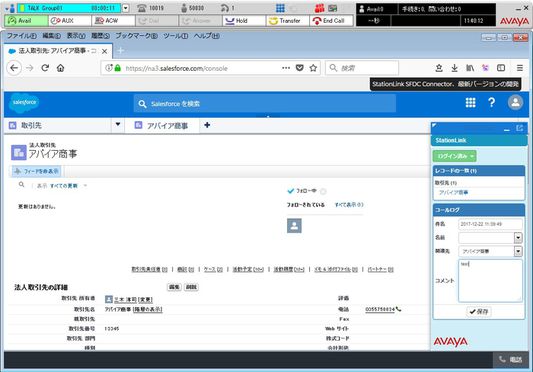Open the browser library icon
This screenshot has height=372, width=533.
[x=470, y=68]
